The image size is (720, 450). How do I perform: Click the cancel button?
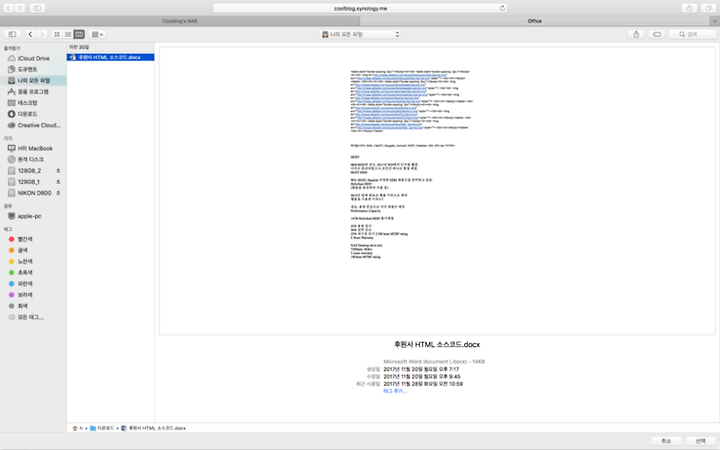point(666,441)
